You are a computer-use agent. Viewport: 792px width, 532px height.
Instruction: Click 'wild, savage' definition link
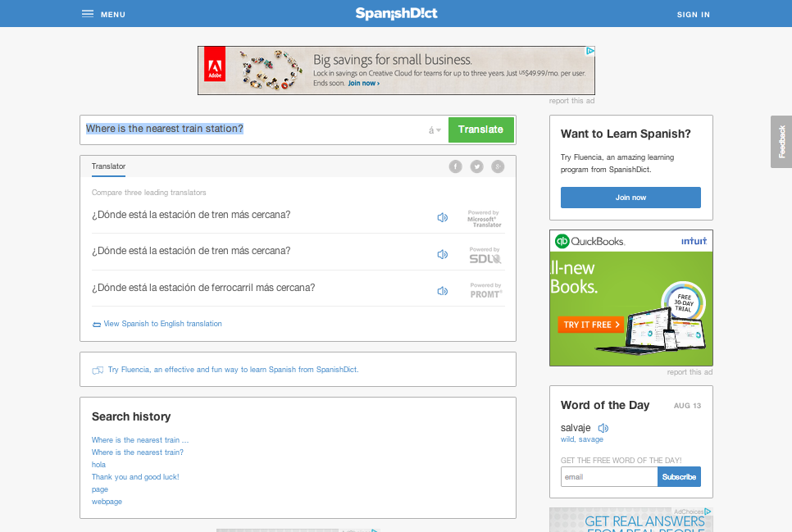click(582, 439)
